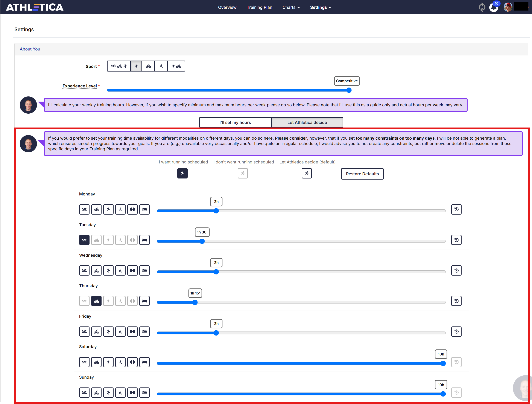Open the Settings dropdown menu
The image size is (532, 404).
pos(320,8)
